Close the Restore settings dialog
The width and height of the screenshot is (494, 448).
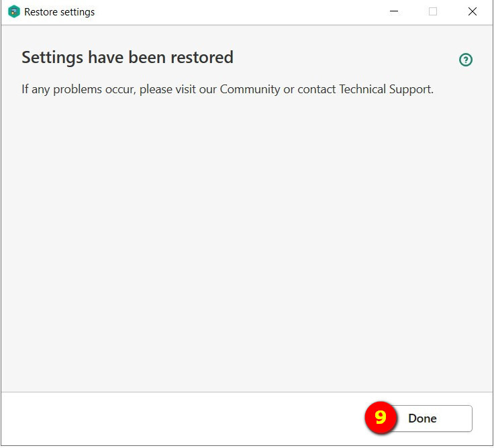pos(473,11)
